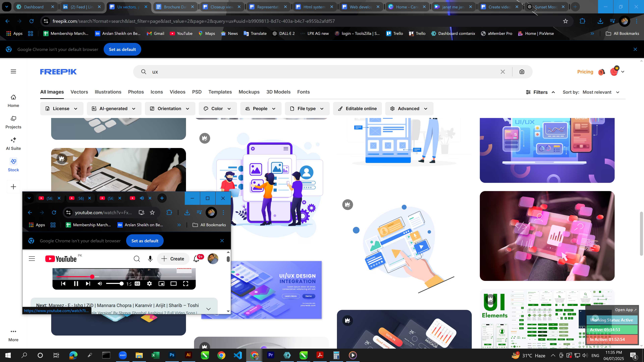Screen dimensions: 644x362
Task: Open YouTube voice search microphone
Action: click(150, 259)
